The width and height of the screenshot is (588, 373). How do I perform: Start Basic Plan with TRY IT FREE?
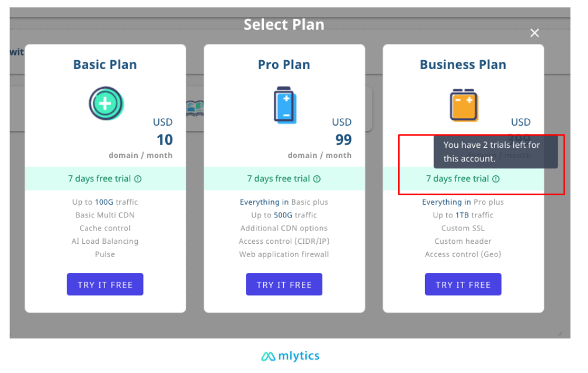point(105,284)
